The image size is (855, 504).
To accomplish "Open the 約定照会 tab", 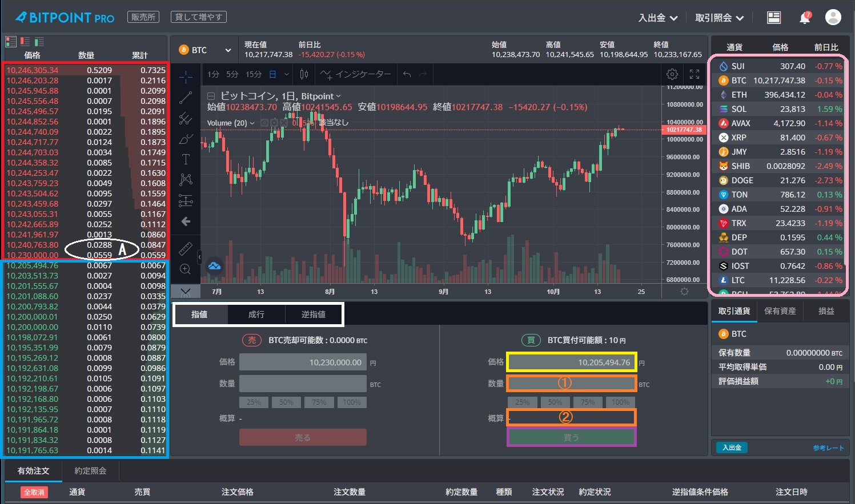I will [x=90, y=471].
